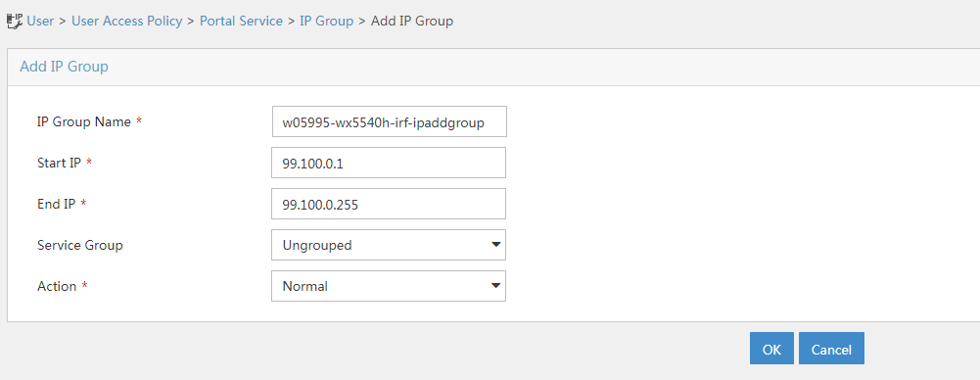Cancel adding the IP group
This screenshot has height=380, width=980.
(x=831, y=349)
